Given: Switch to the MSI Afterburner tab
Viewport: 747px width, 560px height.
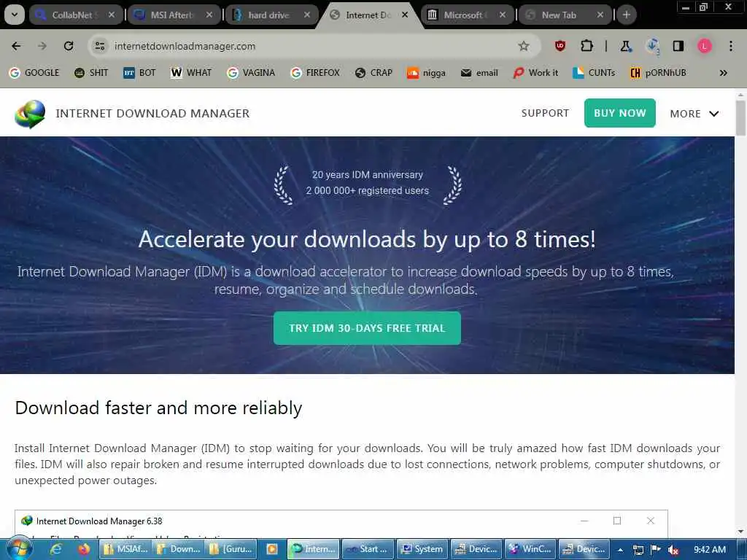Looking at the screenshot, I should [173, 15].
